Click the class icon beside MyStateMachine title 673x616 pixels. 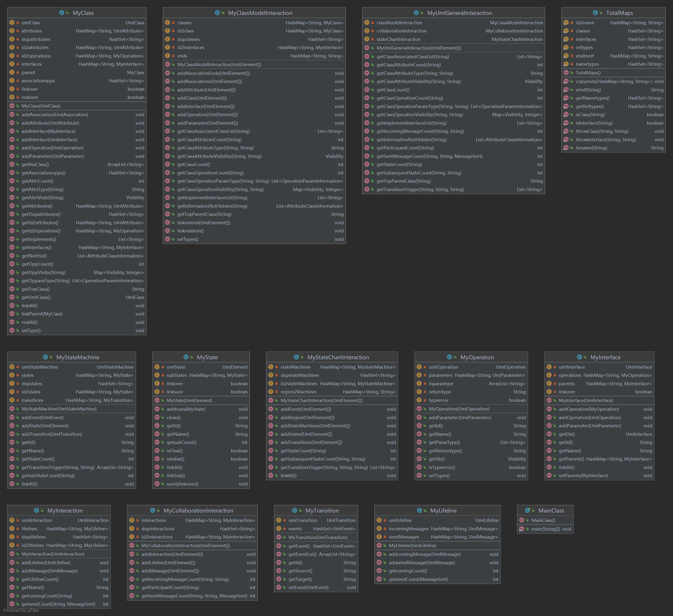point(45,357)
